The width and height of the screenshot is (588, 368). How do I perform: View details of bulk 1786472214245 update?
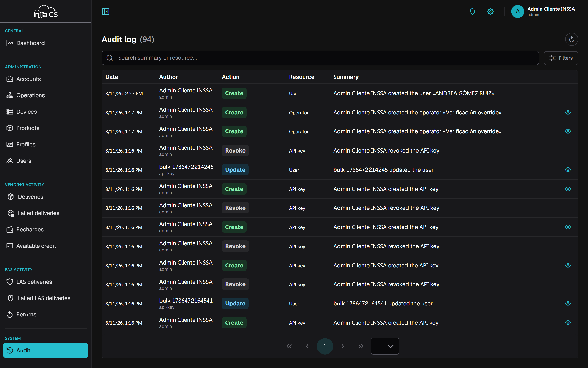coord(568,170)
